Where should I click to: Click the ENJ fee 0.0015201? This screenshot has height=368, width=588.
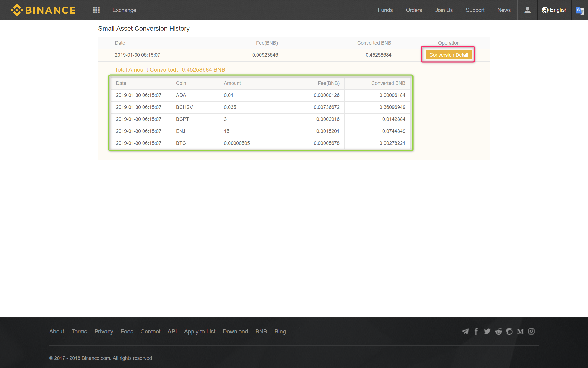click(x=328, y=131)
